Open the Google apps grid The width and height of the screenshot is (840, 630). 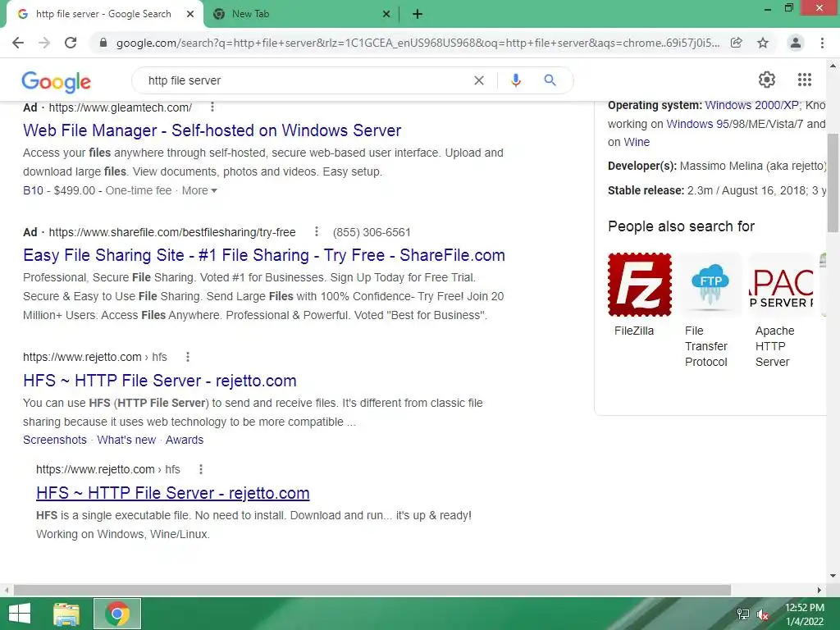tap(804, 80)
